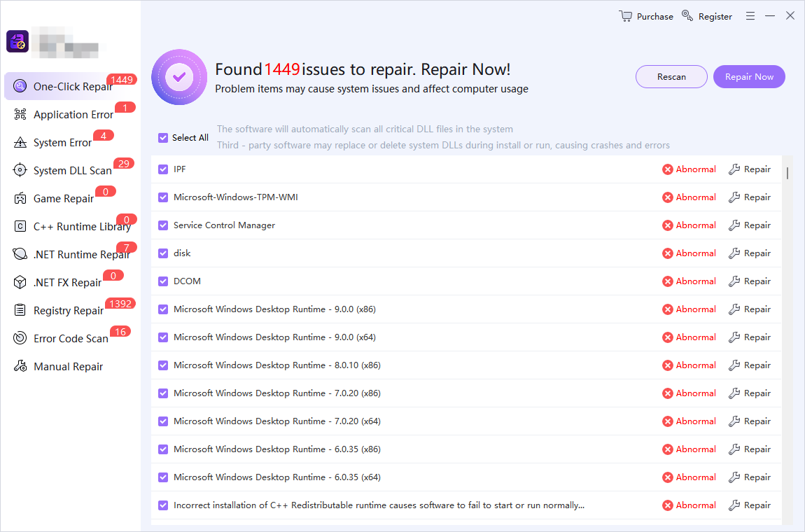Click the Rescan button
The width and height of the screenshot is (805, 532).
tap(671, 77)
